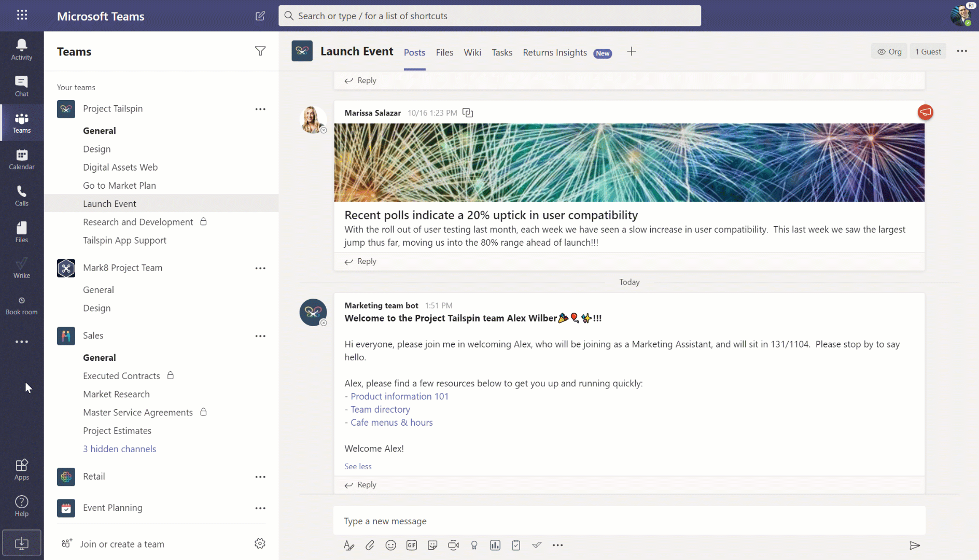Start a Meet Now video call
The height and width of the screenshot is (560, 979).
coord(453,545)
